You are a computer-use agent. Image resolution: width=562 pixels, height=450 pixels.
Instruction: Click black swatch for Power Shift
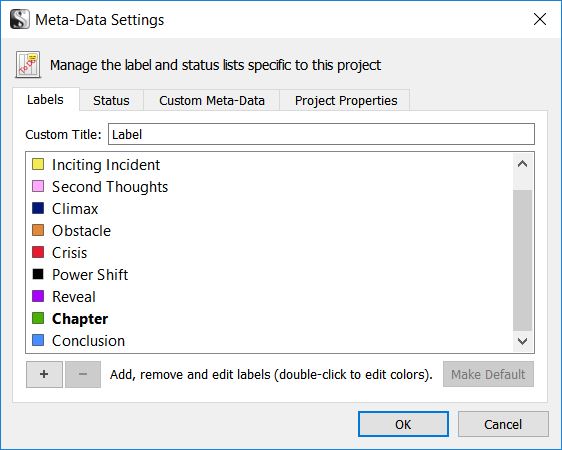tap(38, 274)
